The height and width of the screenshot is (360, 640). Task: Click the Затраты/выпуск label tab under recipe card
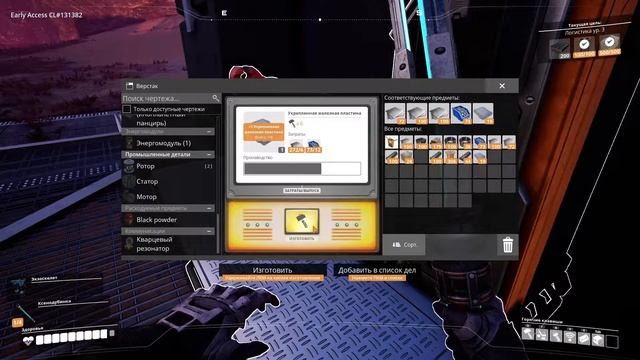click(x=302, y=191)
